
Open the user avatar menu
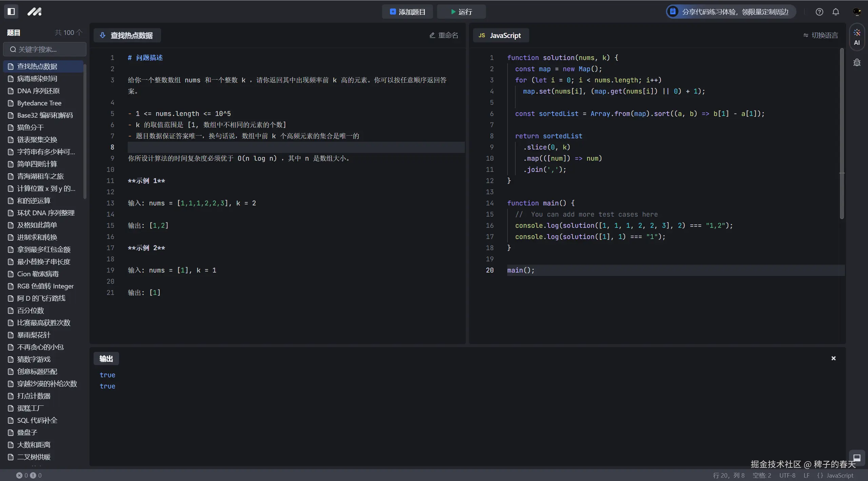tap(856, 12)
